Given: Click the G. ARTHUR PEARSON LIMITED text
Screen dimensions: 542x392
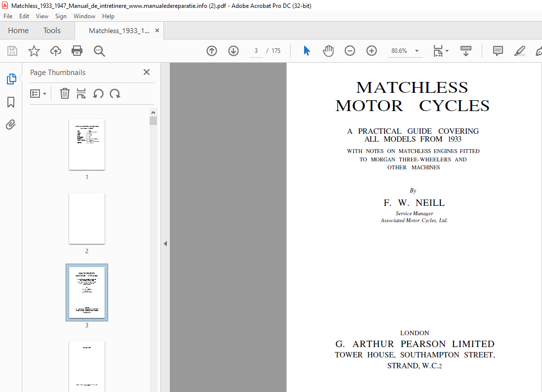Looking at the screenshot, I should 415,344.
